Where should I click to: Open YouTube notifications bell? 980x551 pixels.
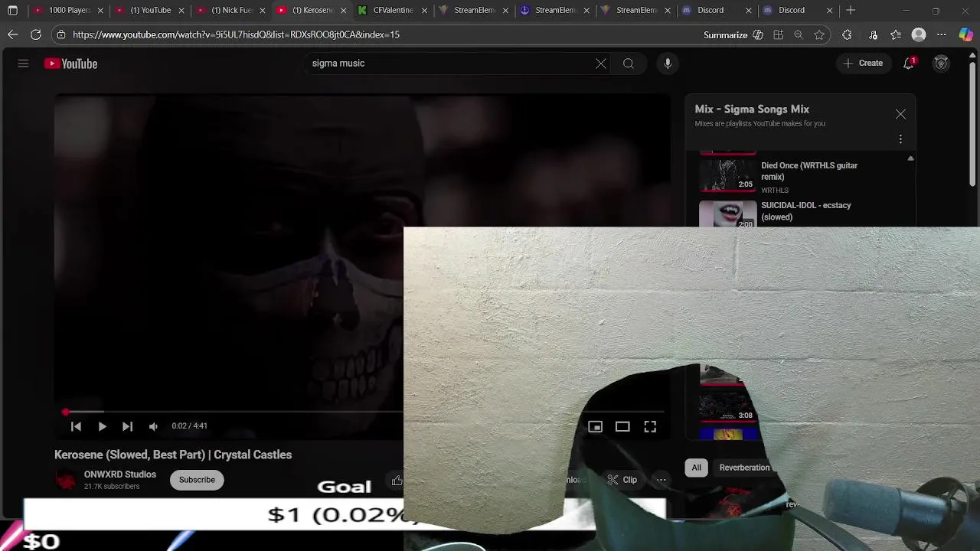tap(909, 64)
